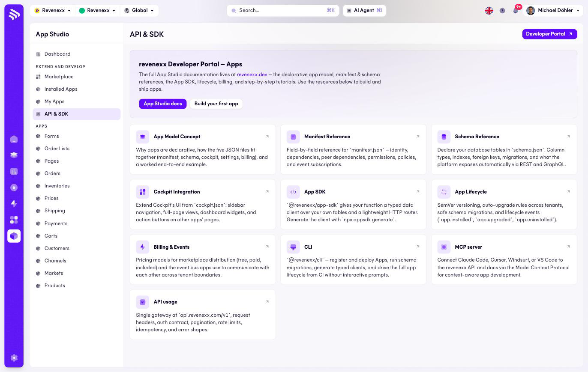Open Customers in the sidebar
588x372 pixels.
[76, 248]
